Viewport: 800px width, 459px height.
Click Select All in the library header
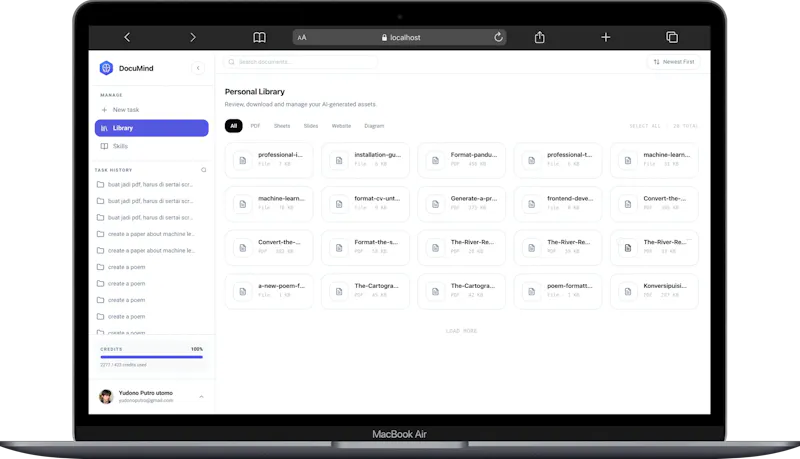pyautogui.click(x=645, y=126)
